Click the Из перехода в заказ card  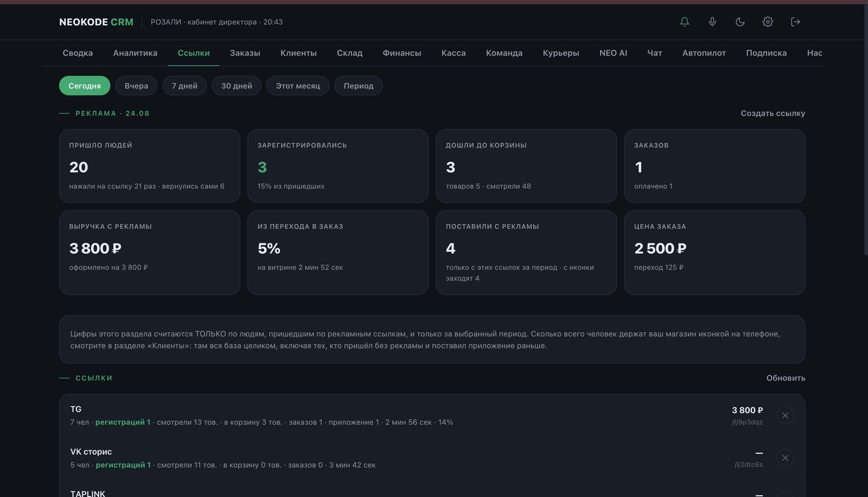pos(338,253)
